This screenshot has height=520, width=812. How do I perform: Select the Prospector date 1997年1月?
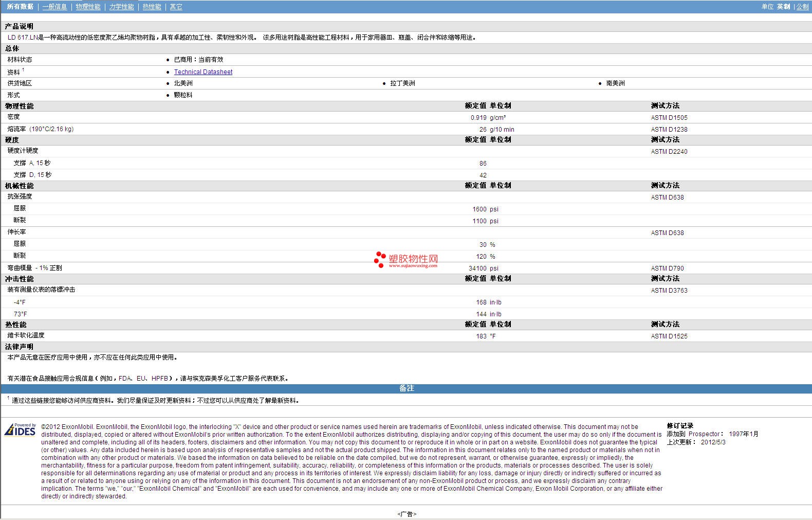point(744,434)
